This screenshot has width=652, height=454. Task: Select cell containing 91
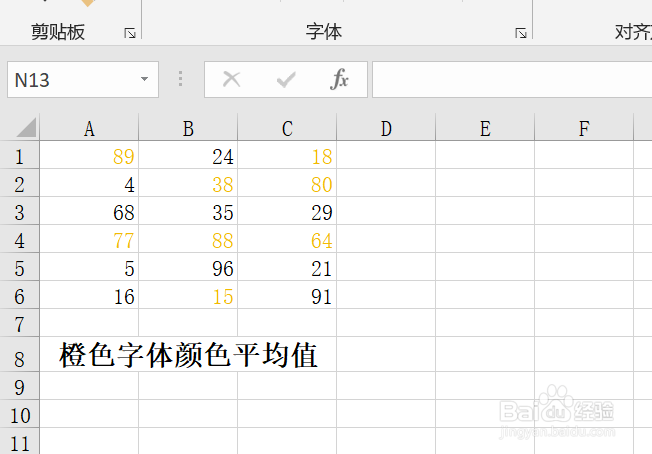point(287,295)
